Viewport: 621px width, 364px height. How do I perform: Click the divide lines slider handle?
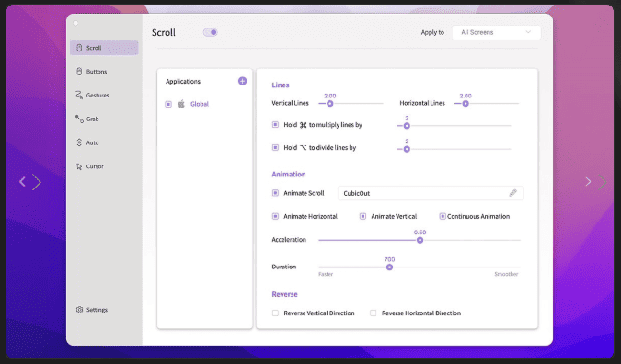407,149
